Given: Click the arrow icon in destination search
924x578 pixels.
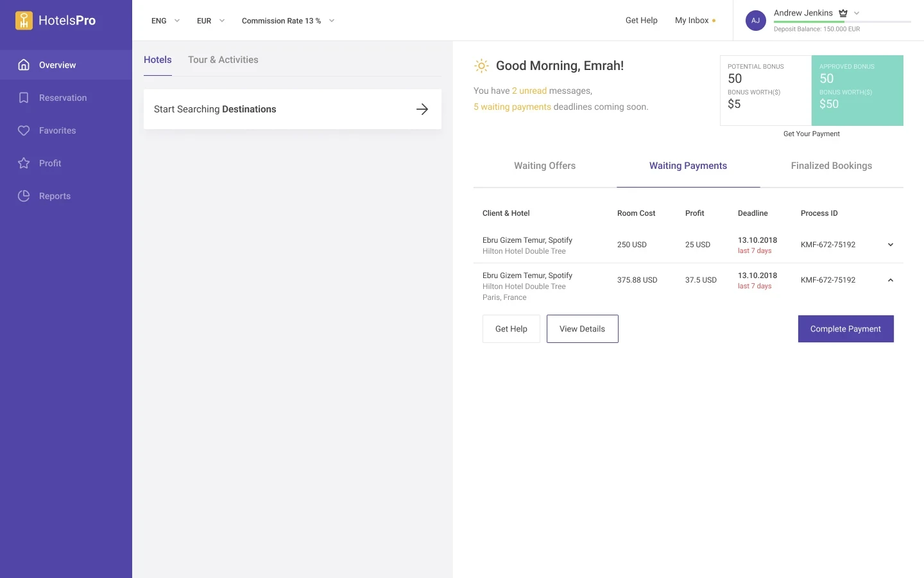Looking at the screenshot, I should (422, 109).
